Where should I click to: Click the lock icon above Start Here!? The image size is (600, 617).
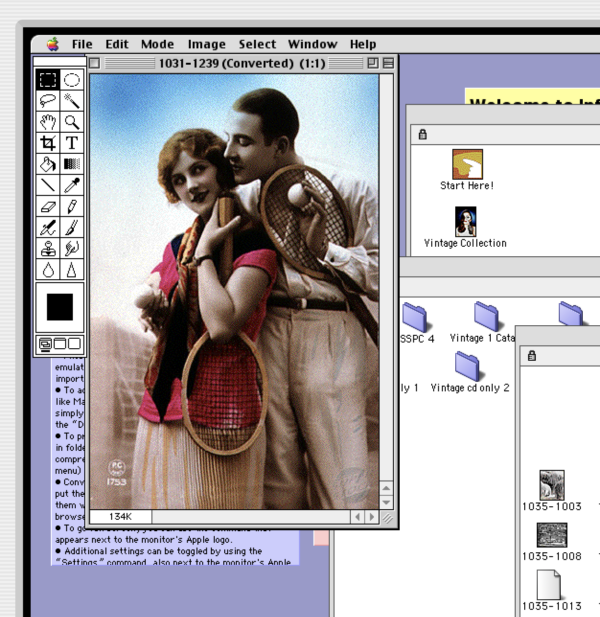(423, 134)
